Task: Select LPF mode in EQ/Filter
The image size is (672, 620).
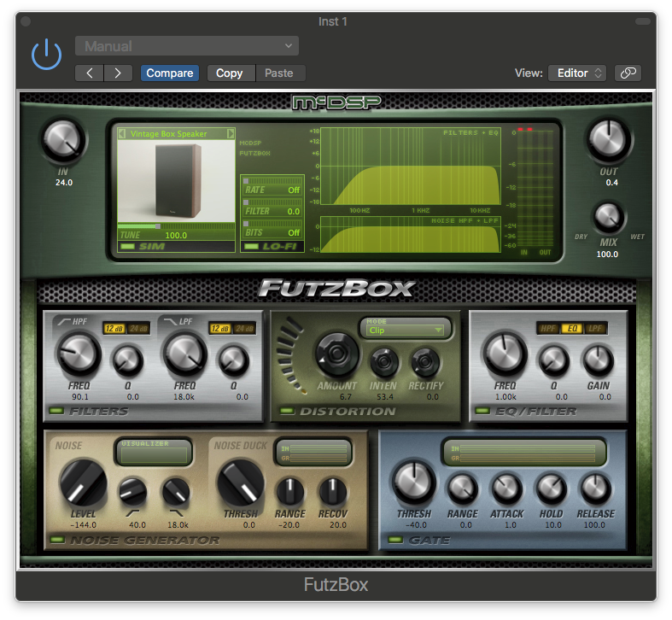Action: click(x=595, y=329)
